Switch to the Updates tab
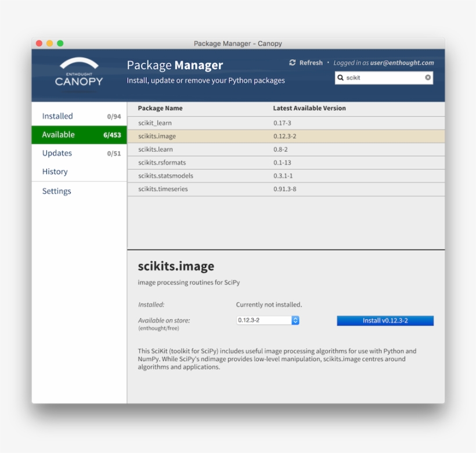Screen dimensions: 476x453 (79, 153)
